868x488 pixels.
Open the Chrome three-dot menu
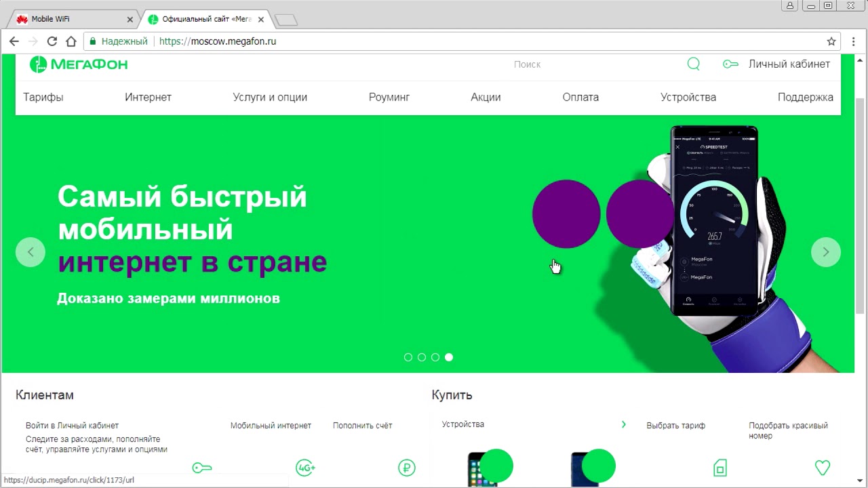click(854, 41)
